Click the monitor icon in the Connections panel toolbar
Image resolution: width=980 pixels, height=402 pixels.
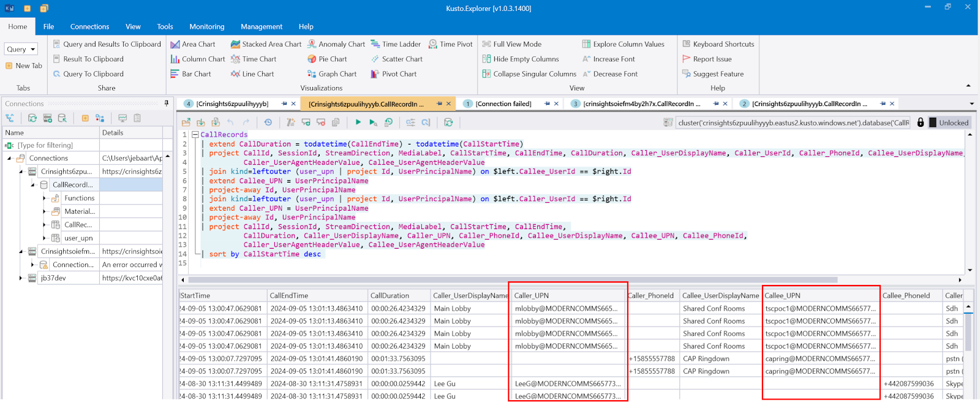[123, 118]
